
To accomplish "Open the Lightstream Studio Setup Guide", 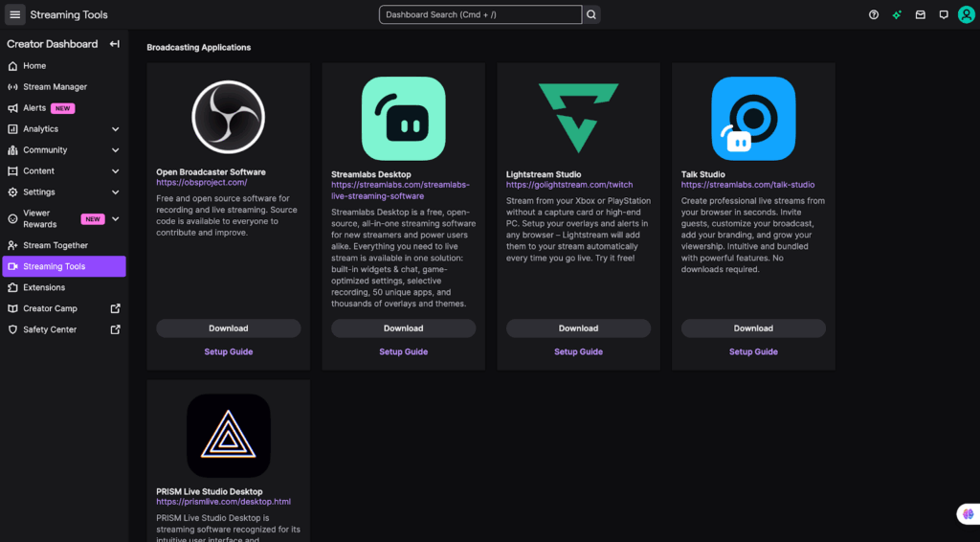I will 578,351.
